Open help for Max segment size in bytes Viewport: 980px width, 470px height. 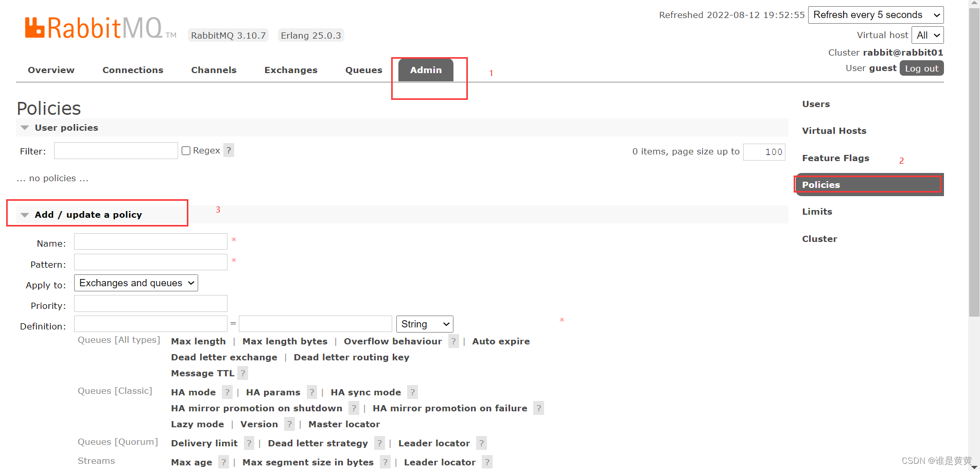click(x=385, y=462)
